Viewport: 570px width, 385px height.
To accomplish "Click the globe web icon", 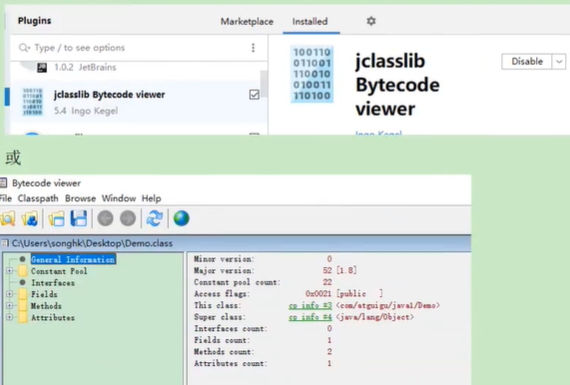I will (181, 218).
